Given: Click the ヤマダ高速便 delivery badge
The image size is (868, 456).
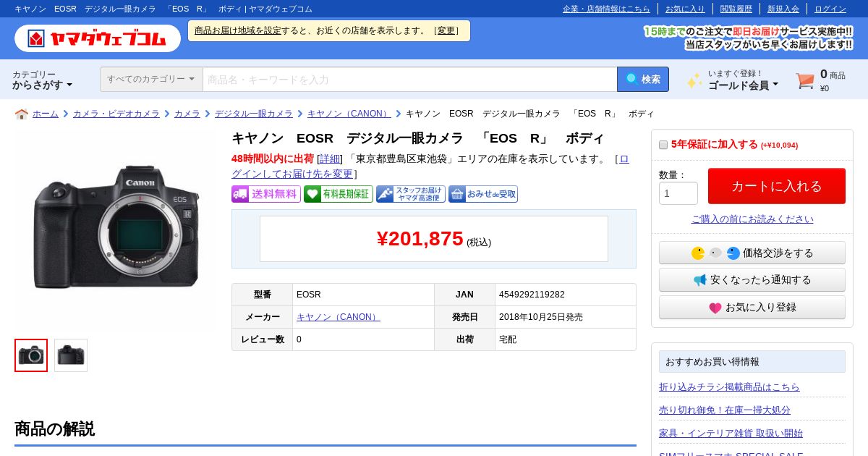Looking at the screenshot, I should point(410,194).
